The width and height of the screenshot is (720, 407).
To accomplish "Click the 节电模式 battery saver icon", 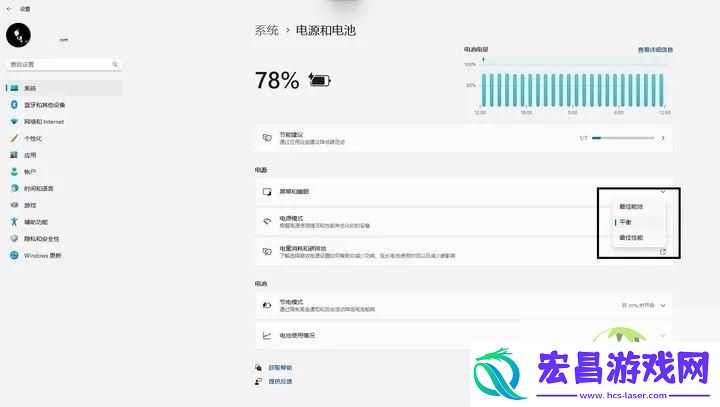I will (267, 305).
